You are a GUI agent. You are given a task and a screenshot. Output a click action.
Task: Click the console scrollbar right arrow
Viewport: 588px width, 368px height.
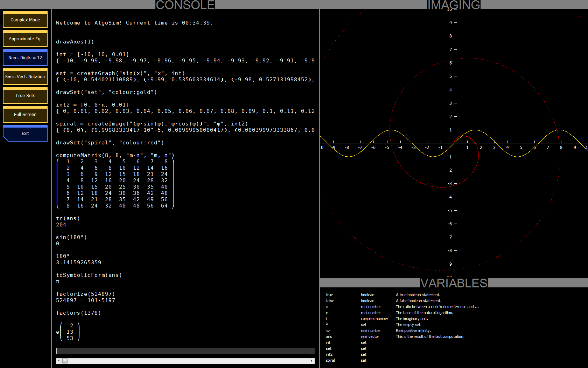click(312, 361)
